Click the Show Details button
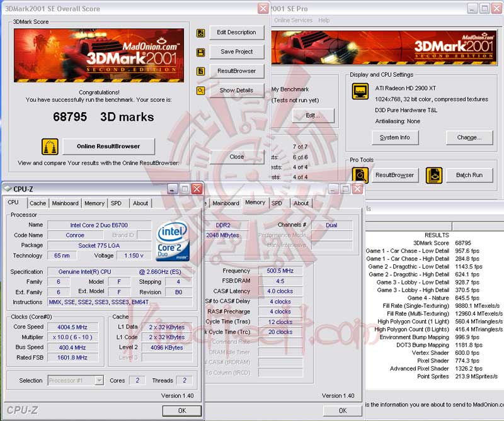The height and width of the screenshot is (421, 504). (x=237, y=91)
